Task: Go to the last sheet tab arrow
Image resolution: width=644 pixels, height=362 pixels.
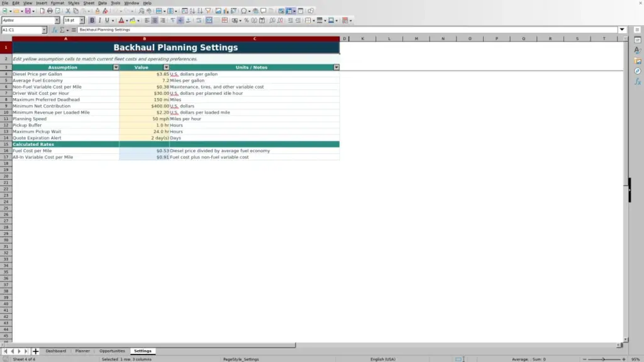Action: coord(26,351)
